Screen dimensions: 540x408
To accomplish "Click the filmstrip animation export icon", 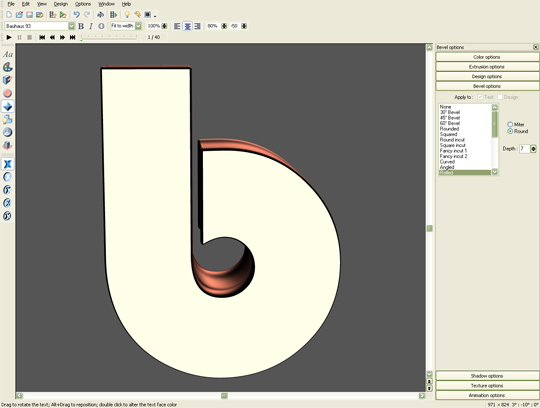I will (x=113, y=15).
